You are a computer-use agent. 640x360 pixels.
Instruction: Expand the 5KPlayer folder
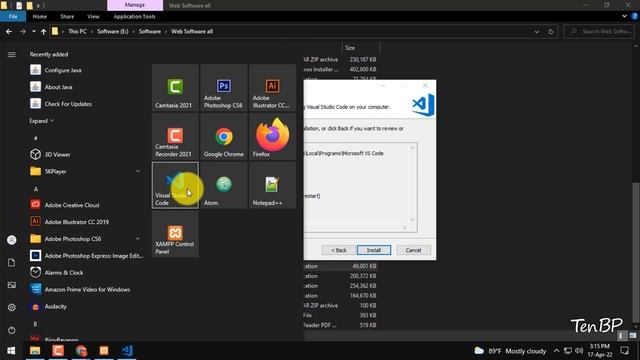click(x=138, y=171)
